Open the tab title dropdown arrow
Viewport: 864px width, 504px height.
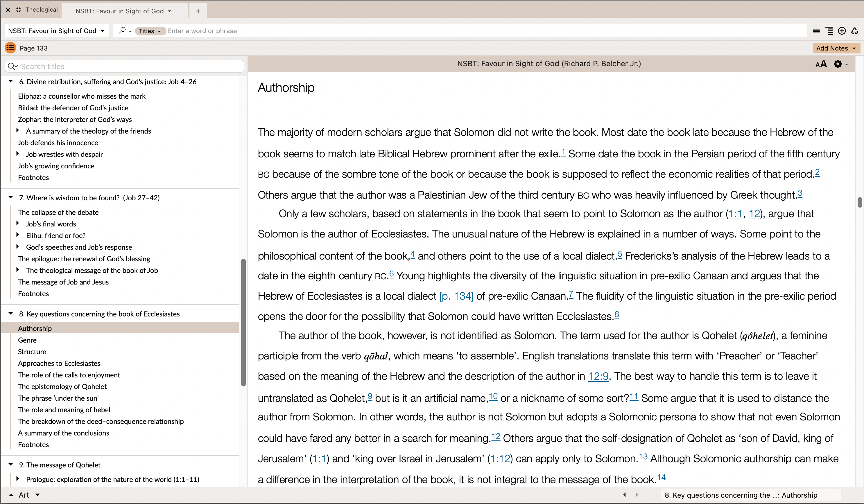pos(169,11)
